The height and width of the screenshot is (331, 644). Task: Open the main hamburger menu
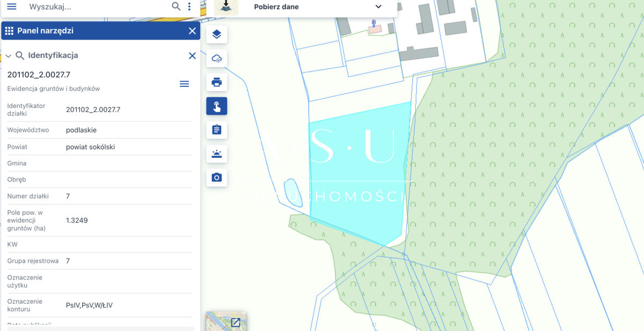(11, 6)
